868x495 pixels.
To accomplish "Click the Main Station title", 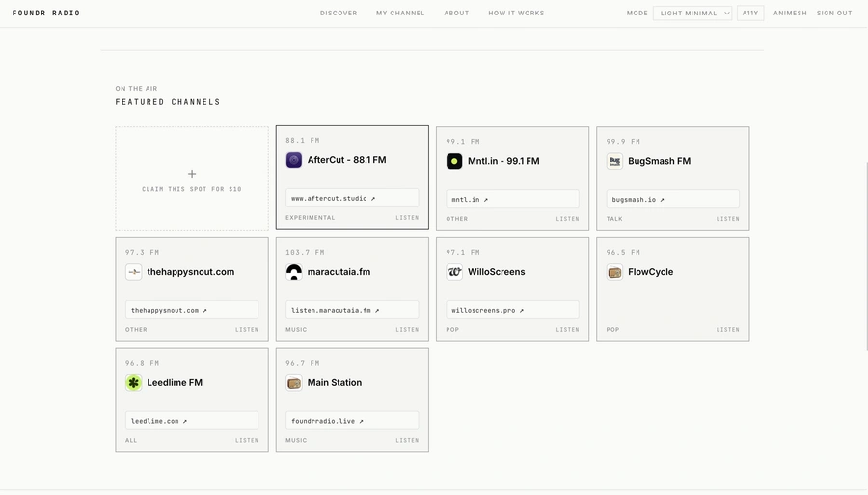I will [335, 383].
